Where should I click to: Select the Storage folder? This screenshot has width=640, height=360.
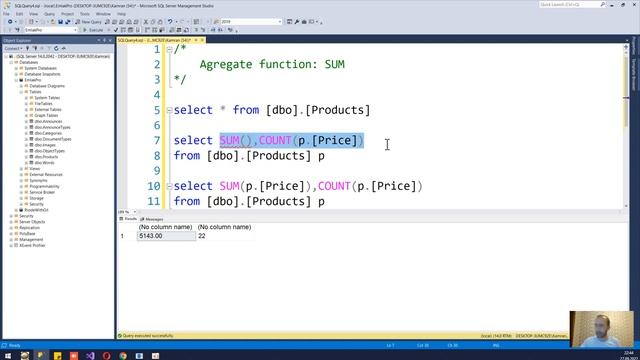[x=36, y=198]
